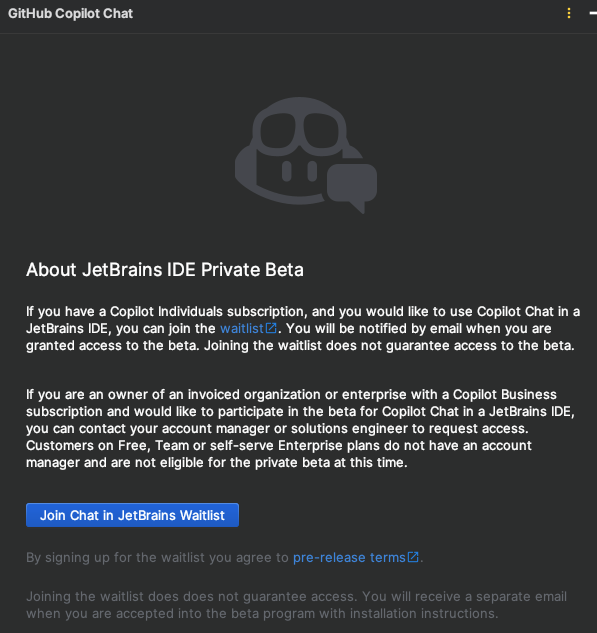Screen dimensions: 597x633
Task: Click the 'does does not guarantee access' note
Action: [297, 605]
